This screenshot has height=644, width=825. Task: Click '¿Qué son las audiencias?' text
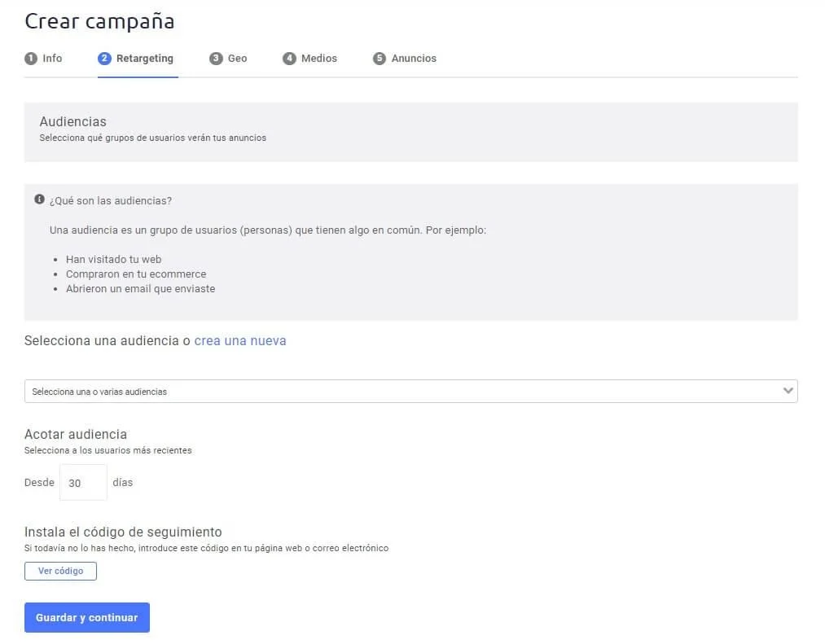[x=111, y=201]
